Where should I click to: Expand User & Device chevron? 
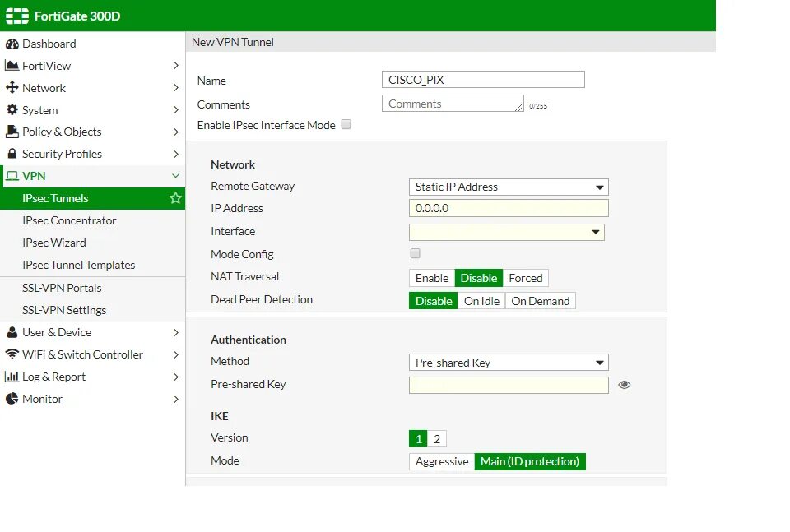[176, 333]
